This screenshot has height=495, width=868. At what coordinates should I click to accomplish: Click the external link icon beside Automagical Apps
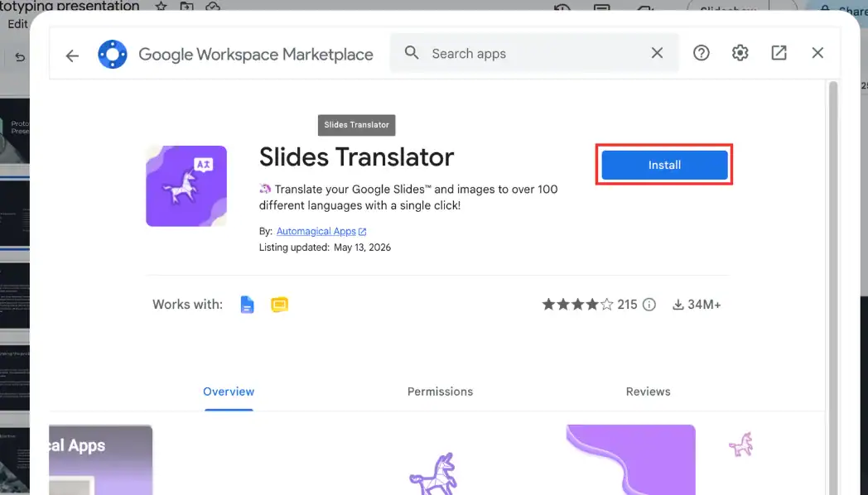point(363,232)
